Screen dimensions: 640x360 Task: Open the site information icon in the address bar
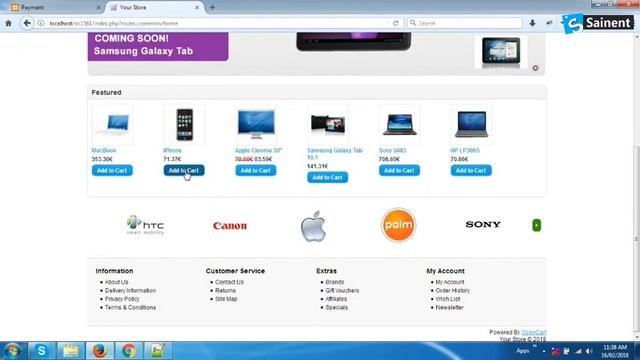[x=41, y=23]
